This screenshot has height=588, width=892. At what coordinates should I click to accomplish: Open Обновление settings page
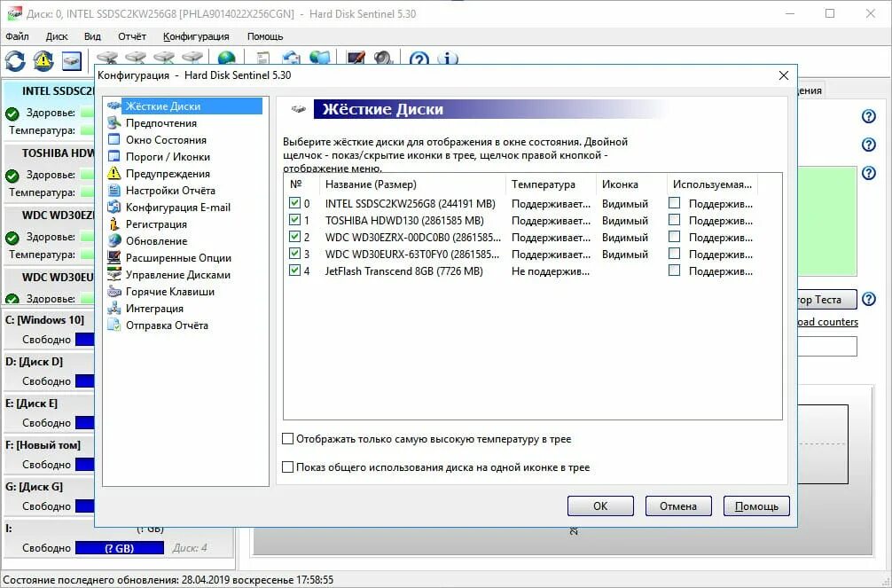(x=156, y=240)
